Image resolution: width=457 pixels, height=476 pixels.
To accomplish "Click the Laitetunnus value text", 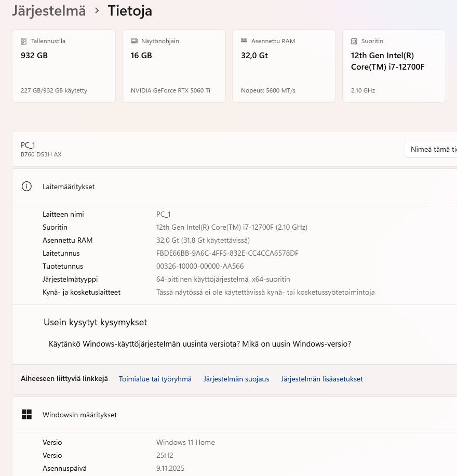I will 227,253.
